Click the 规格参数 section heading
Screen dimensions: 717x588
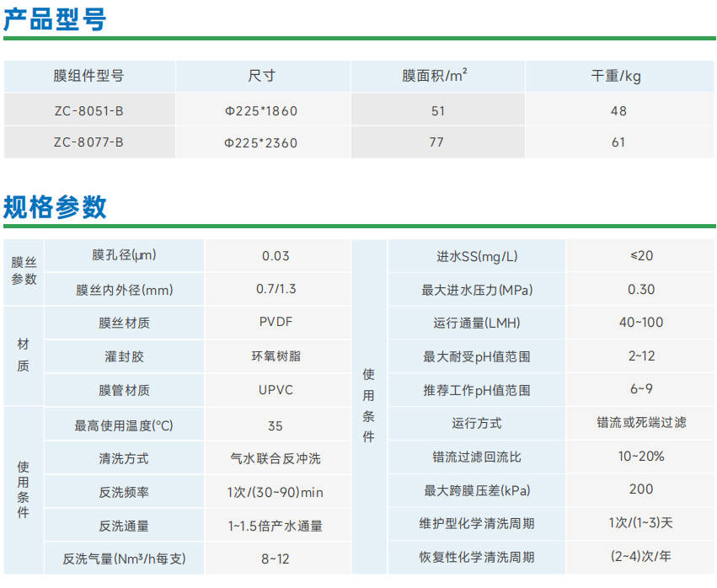(x=55, y=206)
